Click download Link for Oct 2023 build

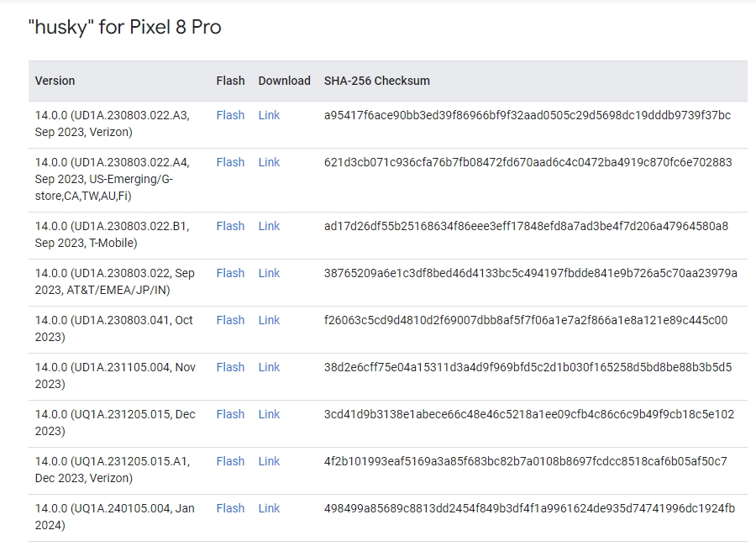click(269, 320)
